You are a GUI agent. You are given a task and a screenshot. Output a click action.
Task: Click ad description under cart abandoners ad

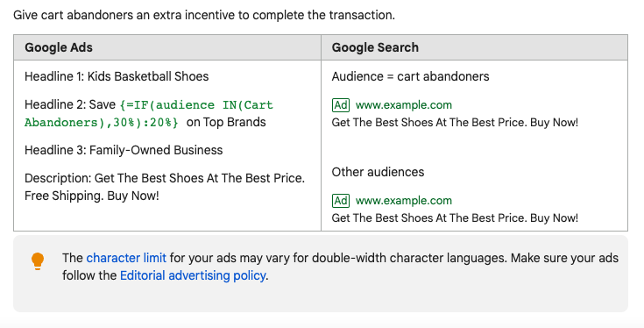coord(455,123)
